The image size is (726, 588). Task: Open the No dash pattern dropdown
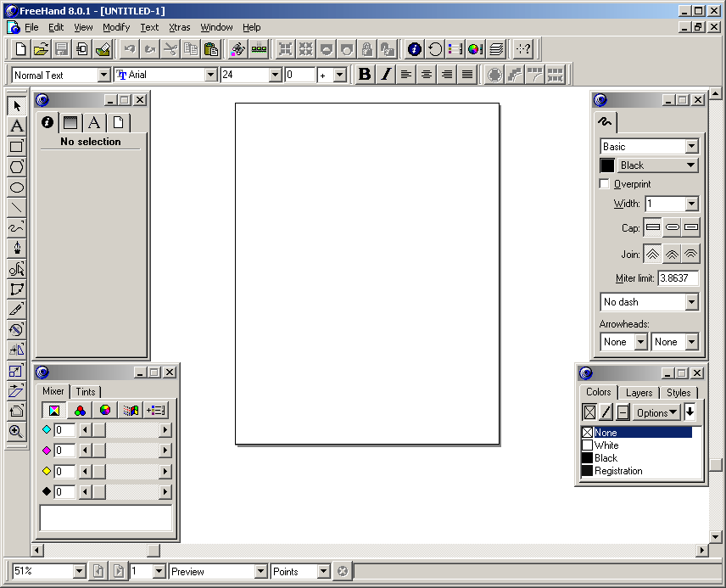[691, 302]
